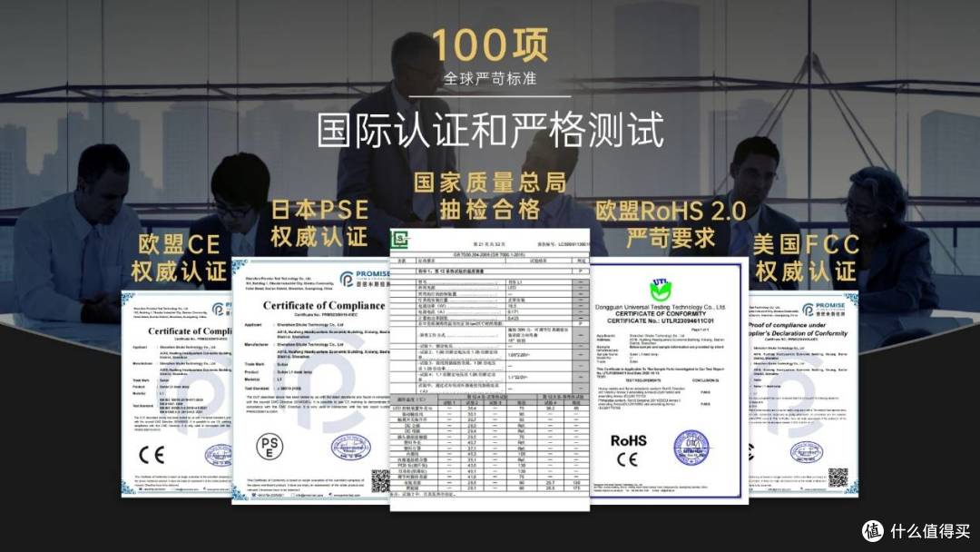
Task: Click the '欧盟CE 权威认证' label
Action: point(179,258)
